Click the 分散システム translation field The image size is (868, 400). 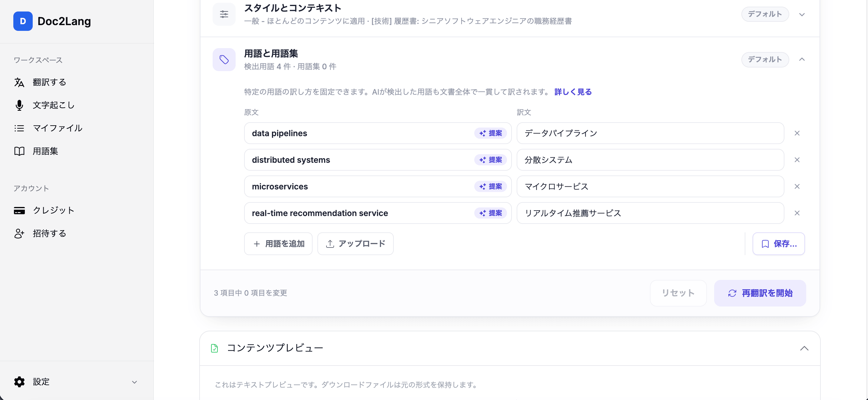coord(650,159)
